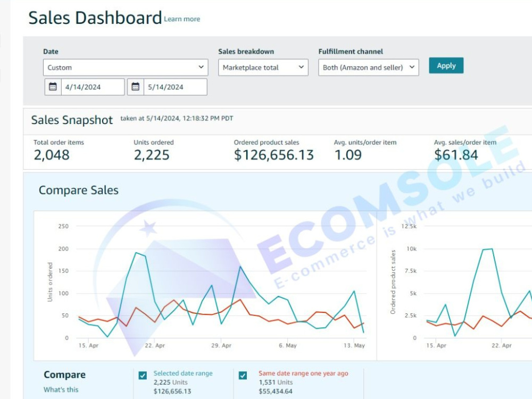
Task: Open the Learn more link
Action: coord(182,19)
